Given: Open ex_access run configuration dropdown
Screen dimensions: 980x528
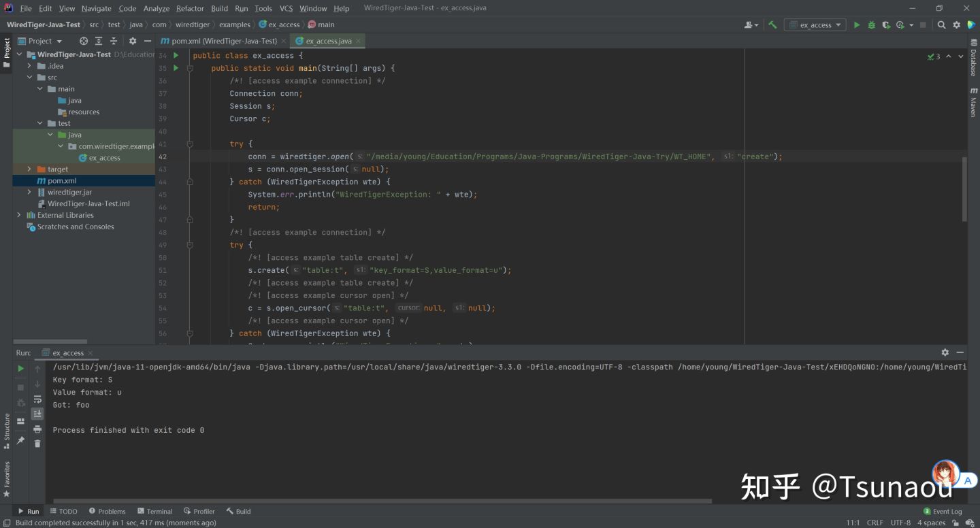Looking at the screenshot, I should point(815,24).
